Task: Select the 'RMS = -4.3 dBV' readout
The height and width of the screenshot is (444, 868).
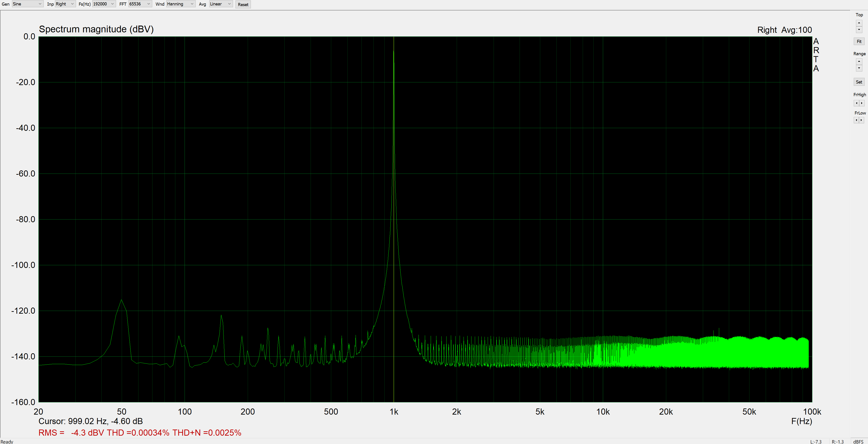Action: 71,432
